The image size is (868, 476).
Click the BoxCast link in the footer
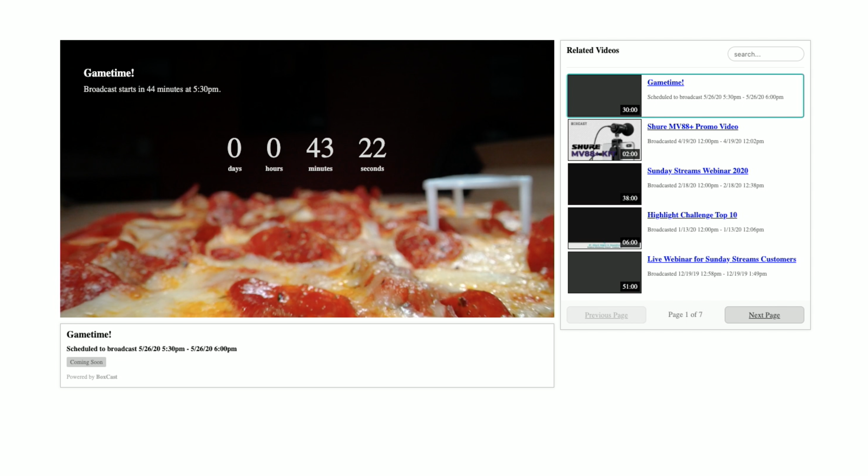[107, 377]
